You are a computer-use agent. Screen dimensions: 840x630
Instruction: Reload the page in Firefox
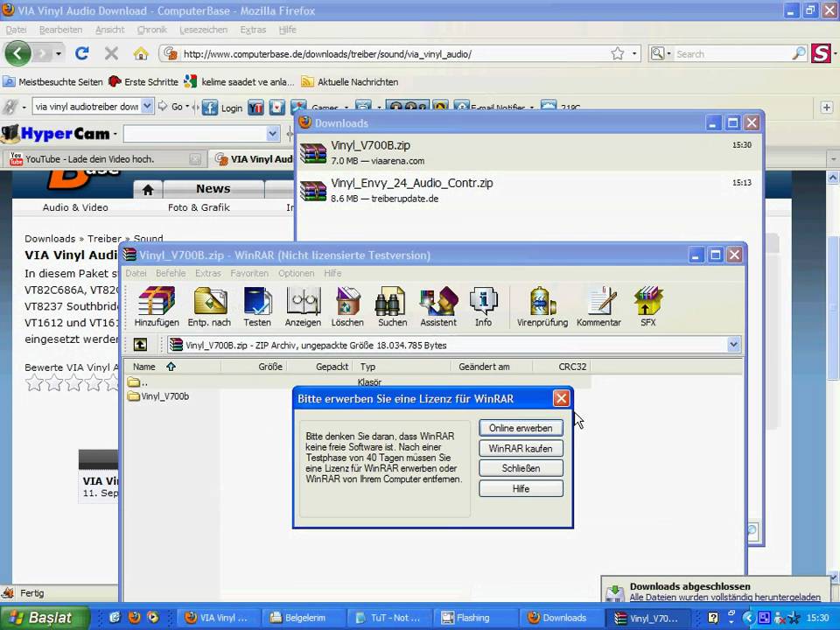click(x=82, y=53)
